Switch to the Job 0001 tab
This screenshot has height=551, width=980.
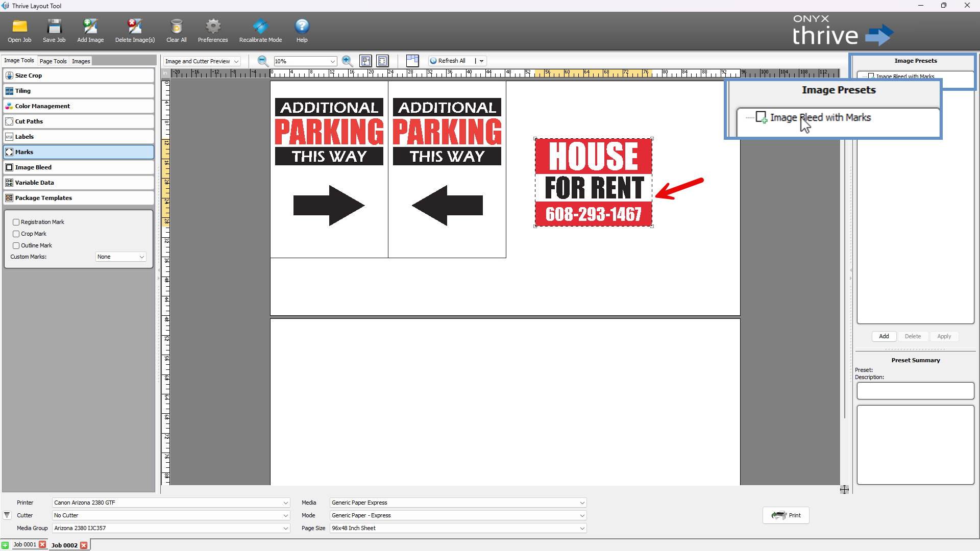click(24, 544)
